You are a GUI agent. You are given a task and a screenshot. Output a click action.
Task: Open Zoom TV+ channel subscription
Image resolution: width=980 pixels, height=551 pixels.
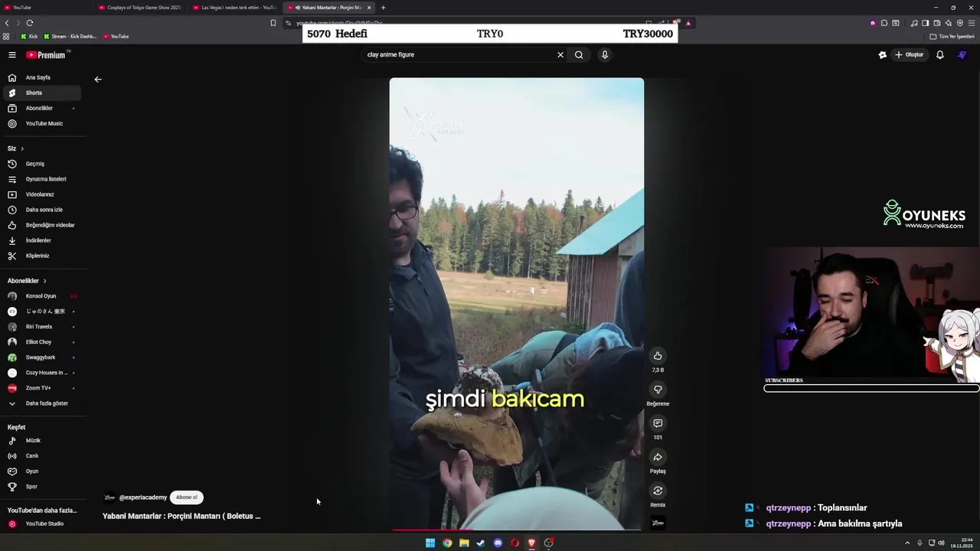point(42,388)
